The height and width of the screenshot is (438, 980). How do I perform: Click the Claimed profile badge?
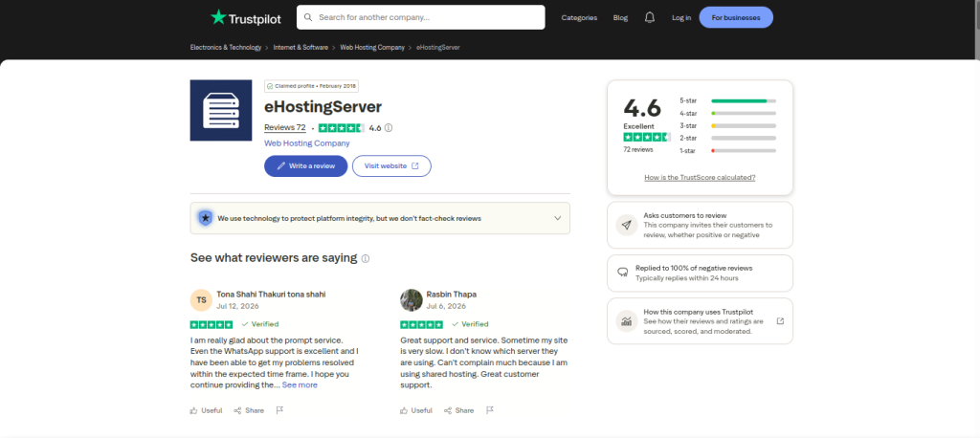(311, 86)
